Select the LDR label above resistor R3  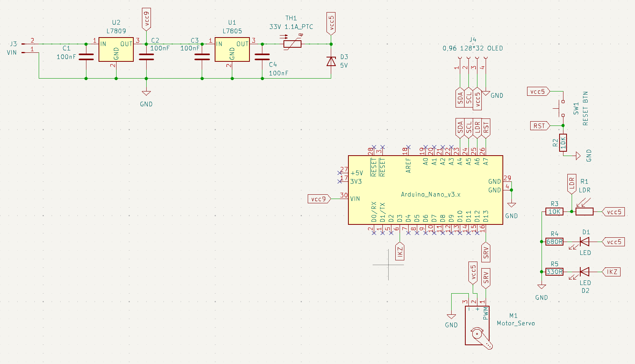tap(572, 183)
